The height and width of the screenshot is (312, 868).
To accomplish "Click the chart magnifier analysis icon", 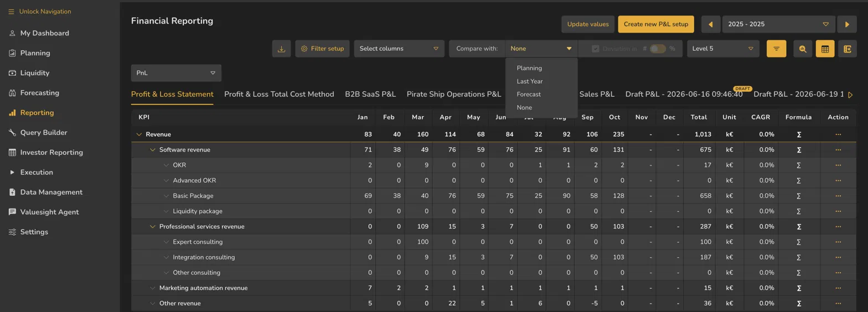I will [x=803, y=49].
